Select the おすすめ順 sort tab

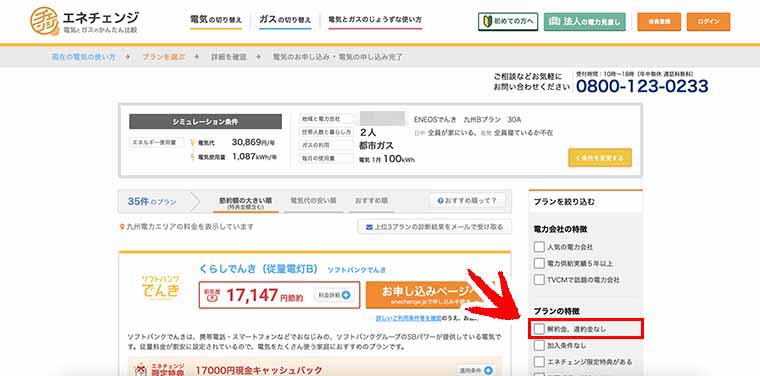point(371,201)
